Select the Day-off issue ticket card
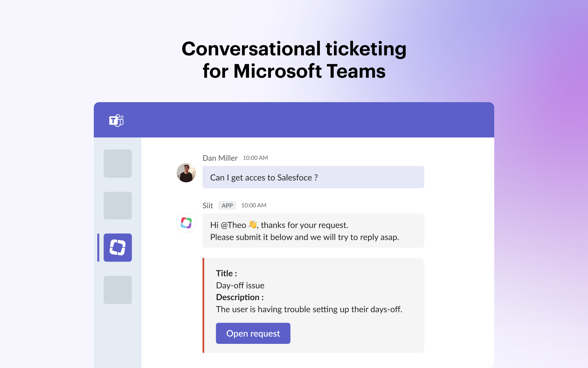Viewport: 588px width, 368px height. (313, 305)
